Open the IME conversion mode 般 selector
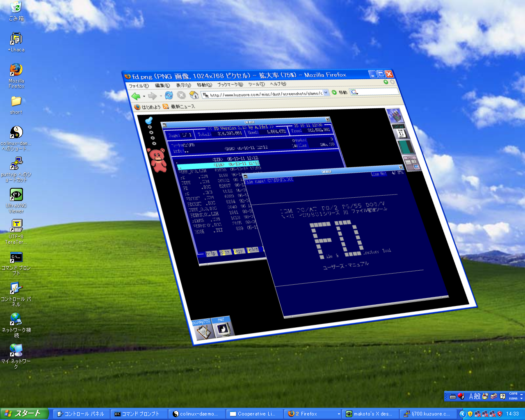 [x=477, y=396]
